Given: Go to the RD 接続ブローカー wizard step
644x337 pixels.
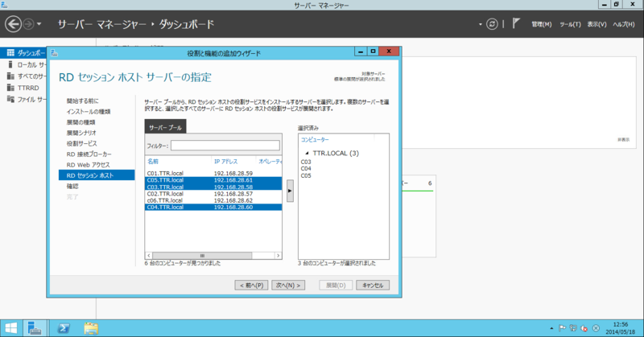Looking at the screenshot, I should point(89,154).
